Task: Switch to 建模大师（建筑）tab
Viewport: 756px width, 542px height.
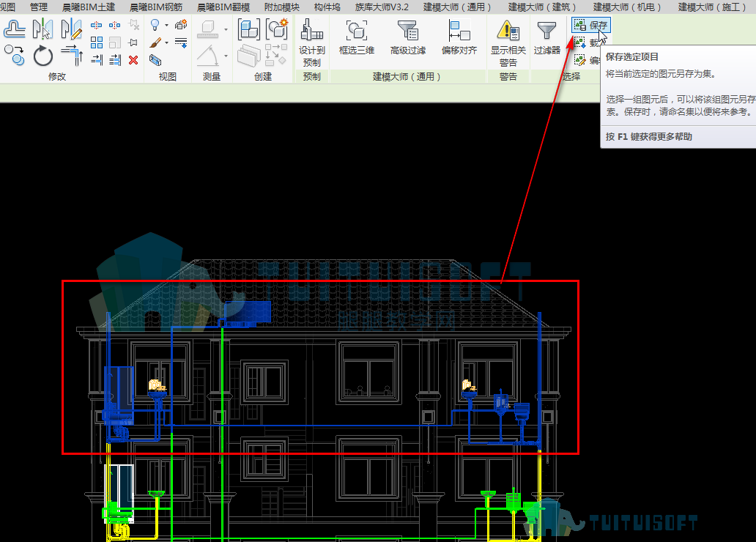Action: pos(542,7)
